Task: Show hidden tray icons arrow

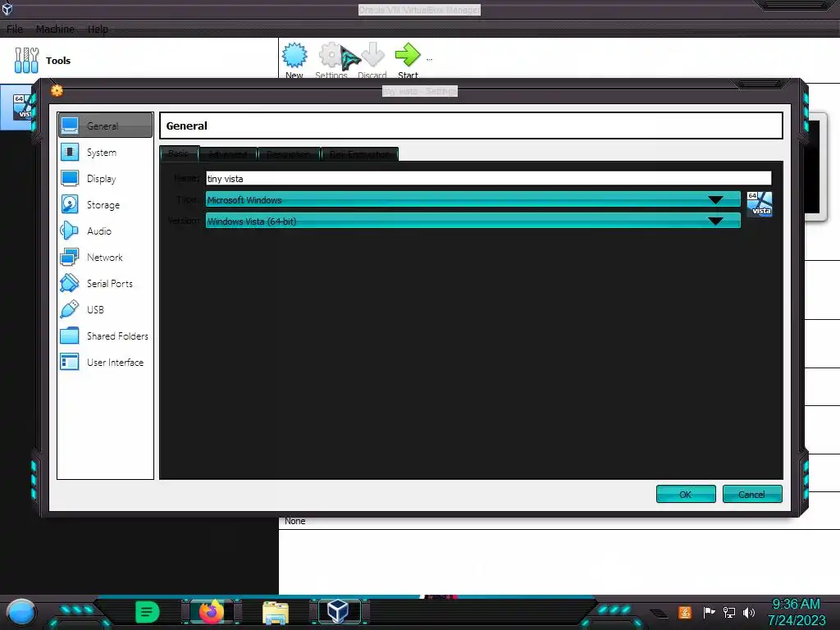Action: tap(659, 613)
